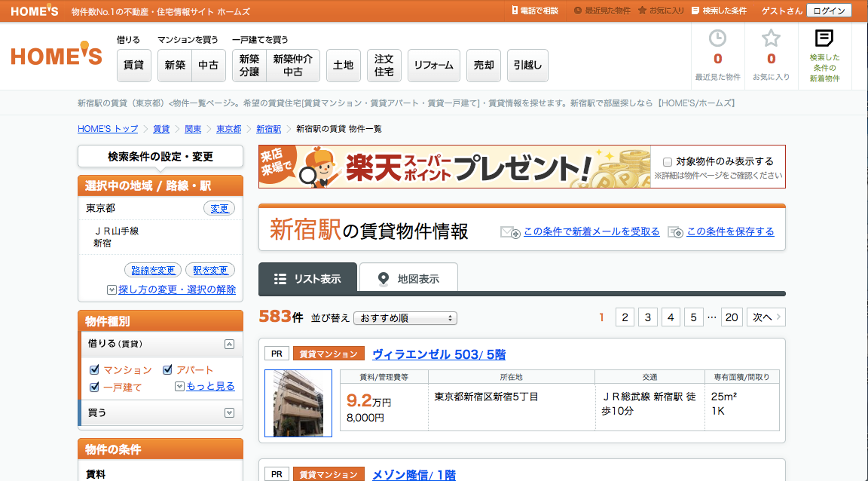Go to results page 3
This screenshot has width=868, height=481.
648,317
